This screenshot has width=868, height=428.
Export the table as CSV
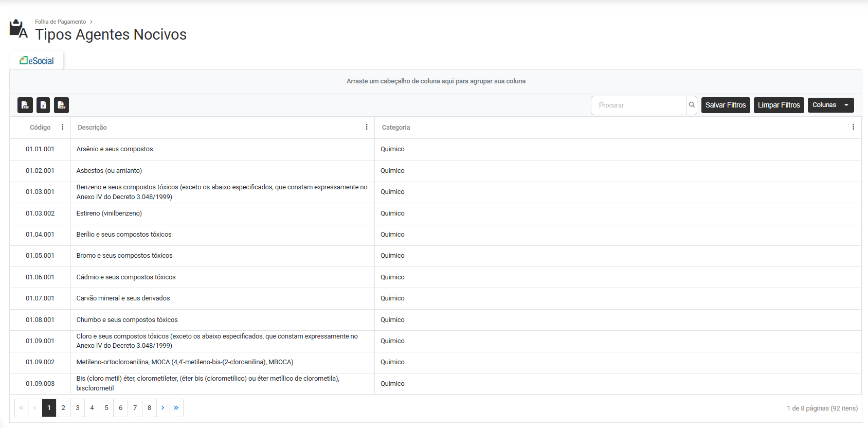pyautogui.click(x=61, y=105)
